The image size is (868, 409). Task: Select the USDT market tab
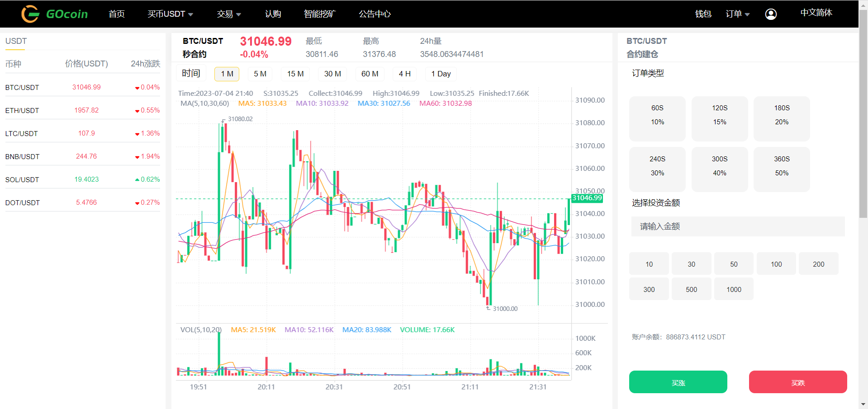pos(16,41)
